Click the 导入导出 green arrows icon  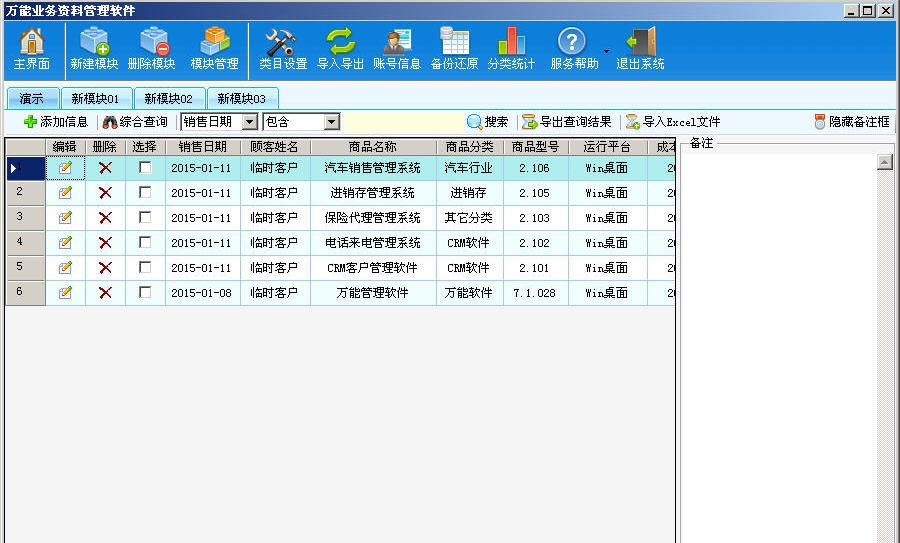click(340, 42)
